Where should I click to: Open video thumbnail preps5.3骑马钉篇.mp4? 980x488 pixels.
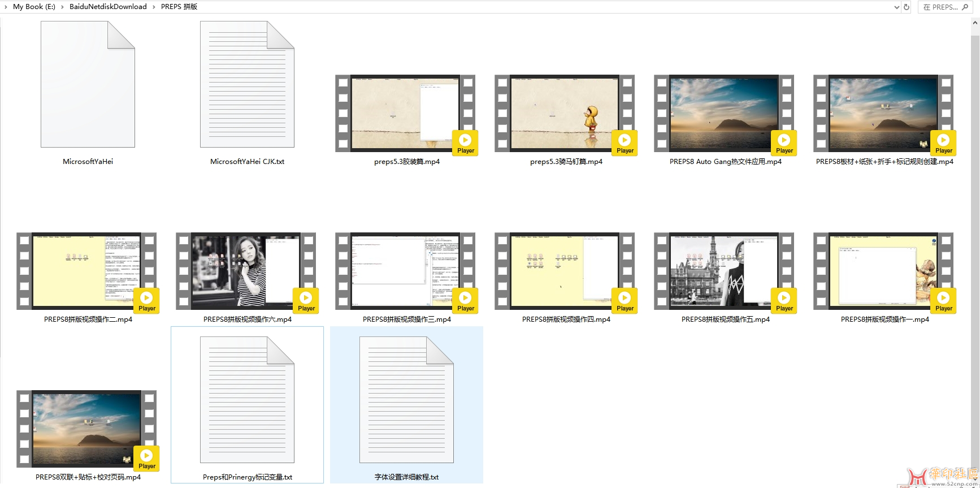(x=565, y=114)
